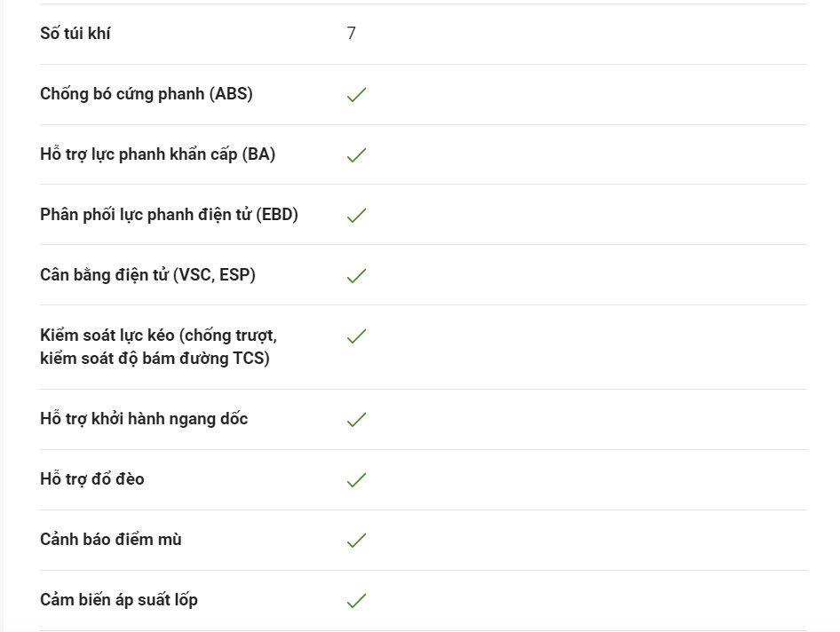Click the tire pressure sensor checkmark
This screenshot has height=632, width=840.
[x=356, y=600]
